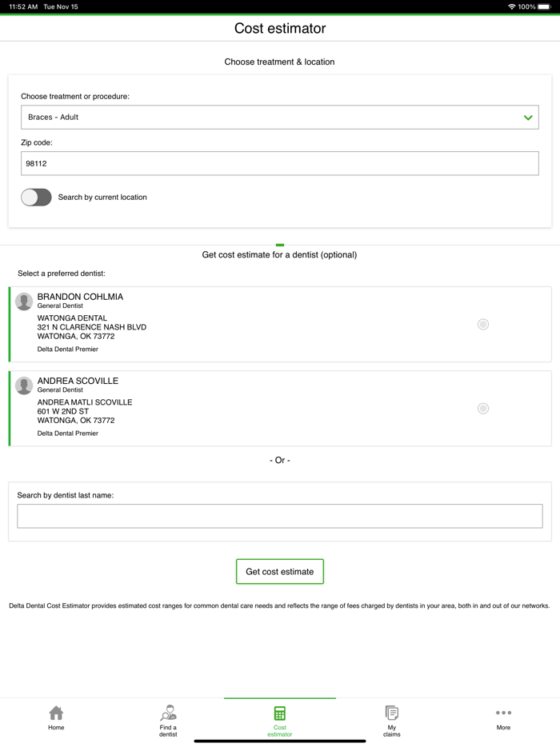Tap the battery indicator in the status bar
This screenshot has width=560, height=747.
pyautogui.click(x=546, y=6)
